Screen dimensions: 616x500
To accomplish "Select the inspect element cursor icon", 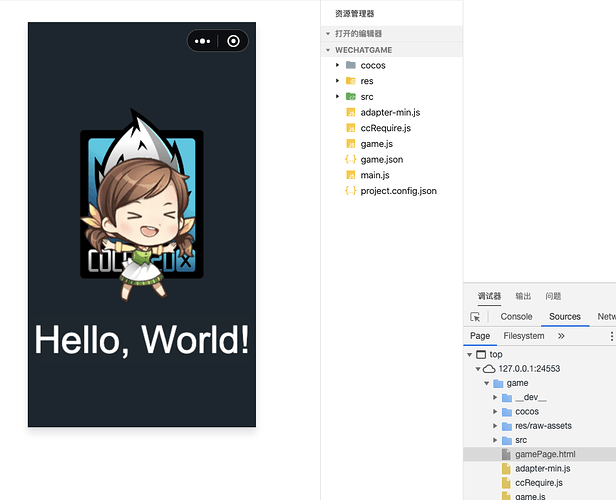I will coord(475,317).
